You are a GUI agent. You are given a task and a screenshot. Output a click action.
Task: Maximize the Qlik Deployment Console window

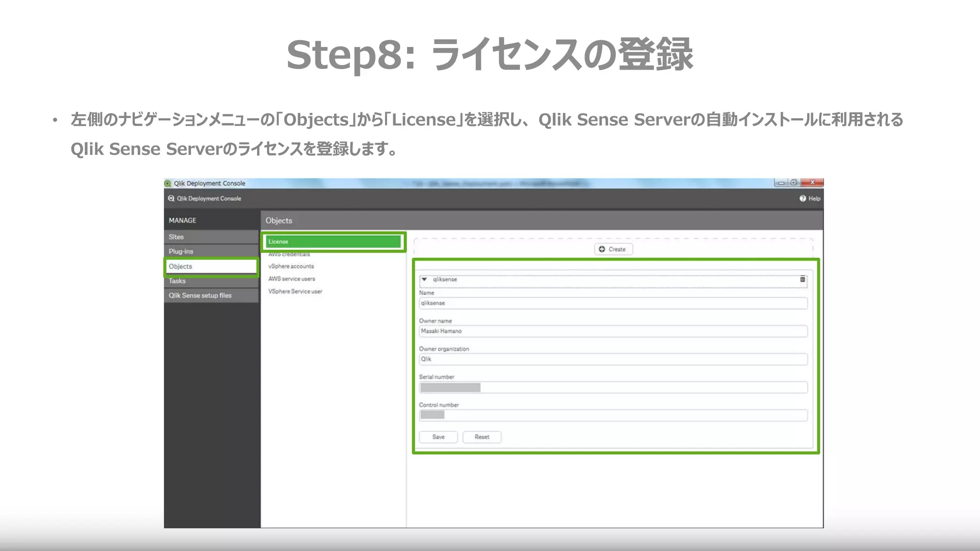793,183
